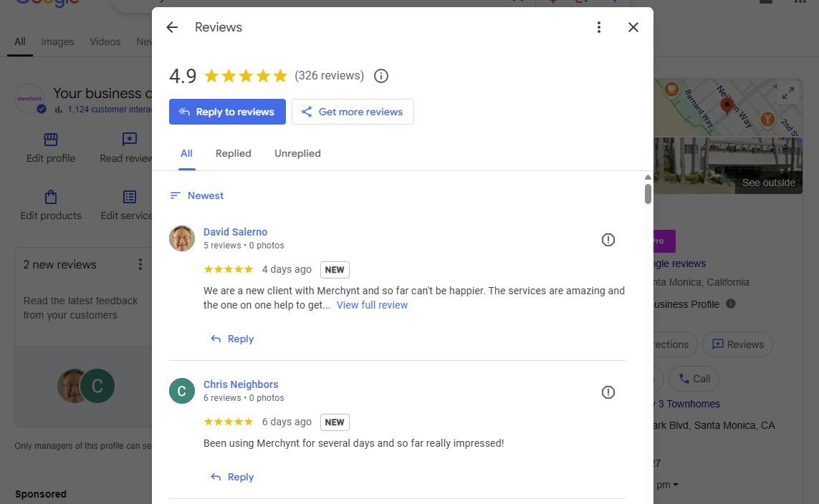Click See outside street view photo
This screenshot has width=819, height=504.
point(728,165)
